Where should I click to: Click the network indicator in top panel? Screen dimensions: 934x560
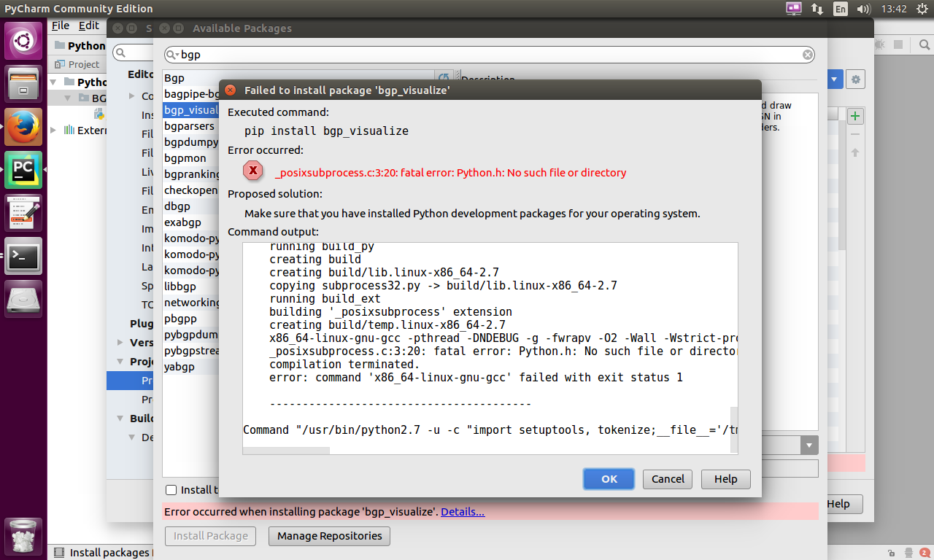point(817,9)
